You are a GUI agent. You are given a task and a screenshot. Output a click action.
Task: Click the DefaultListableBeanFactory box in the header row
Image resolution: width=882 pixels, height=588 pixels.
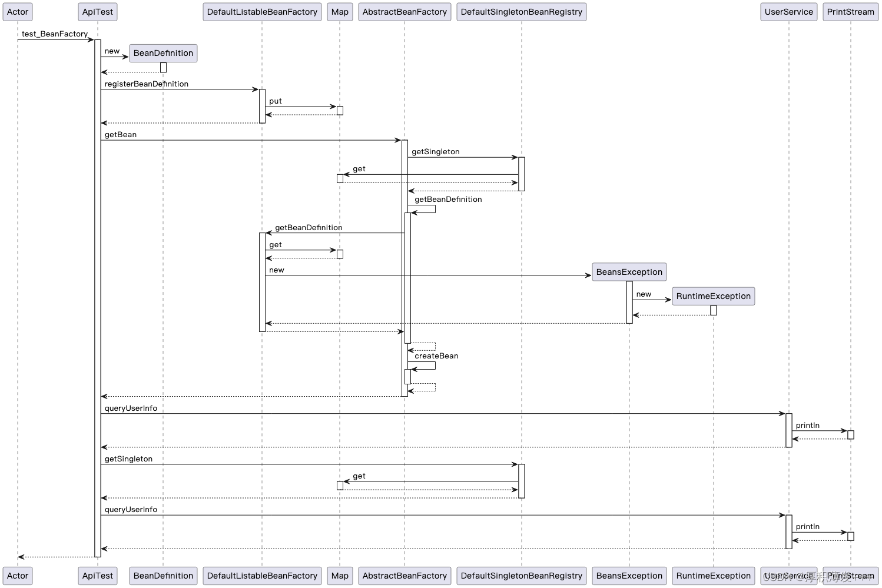pyautogui.click(x=262, y=12)
